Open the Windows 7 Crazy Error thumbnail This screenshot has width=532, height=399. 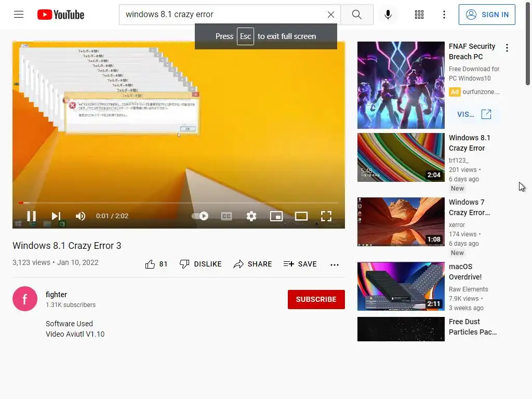[x=401, y=222]
